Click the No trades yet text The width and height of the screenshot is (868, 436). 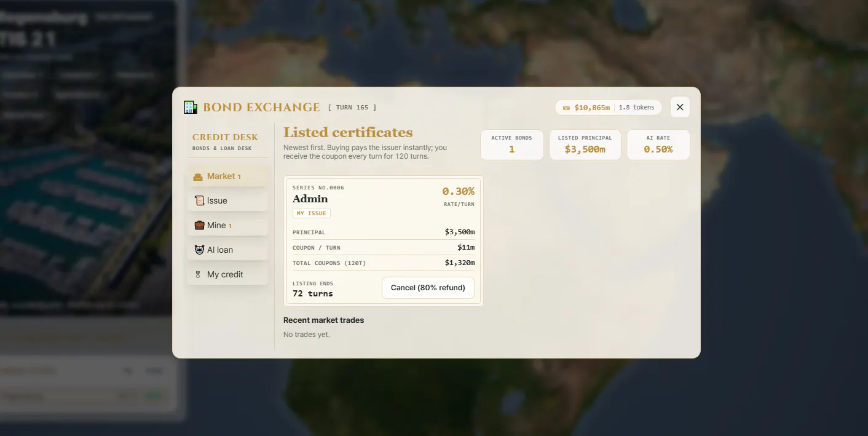[307, 335]
